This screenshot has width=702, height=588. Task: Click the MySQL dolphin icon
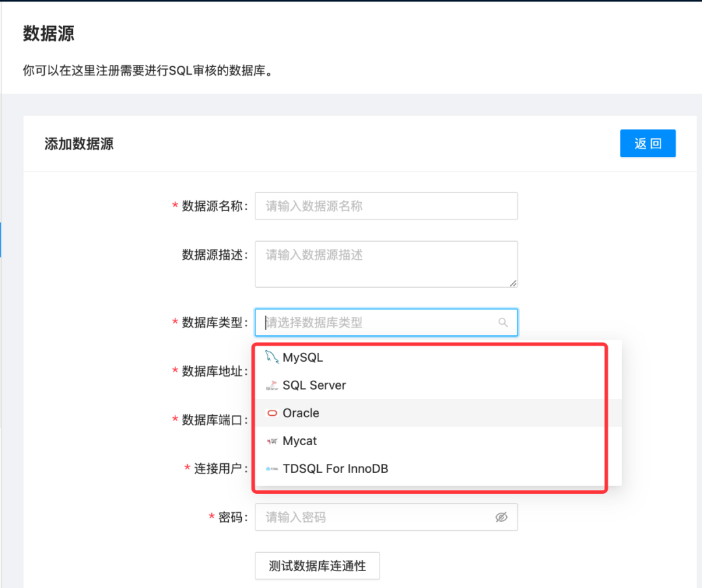(x=272, y=357)
